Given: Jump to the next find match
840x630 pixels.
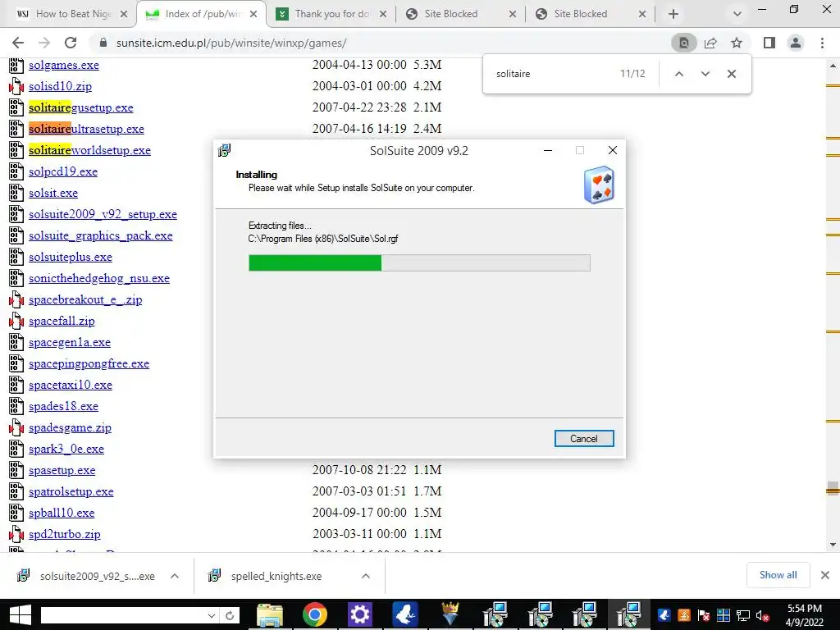Looking at the screenshot, I should 705,74.
